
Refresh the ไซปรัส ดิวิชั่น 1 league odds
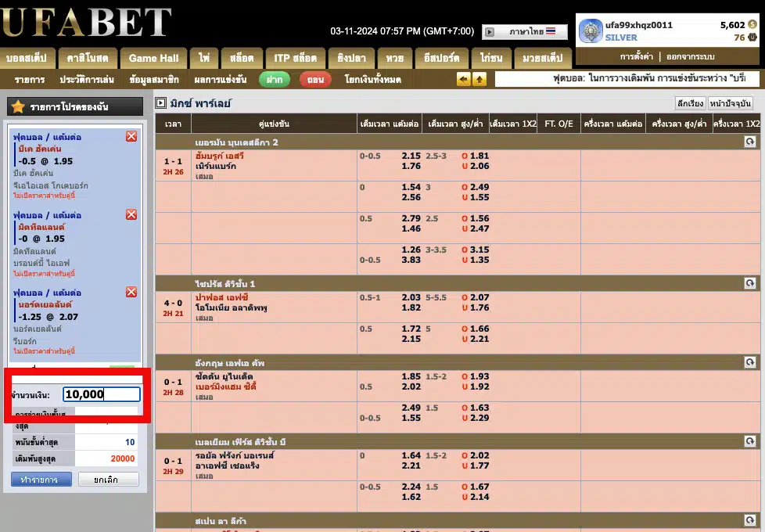click(x=749, y=283)
